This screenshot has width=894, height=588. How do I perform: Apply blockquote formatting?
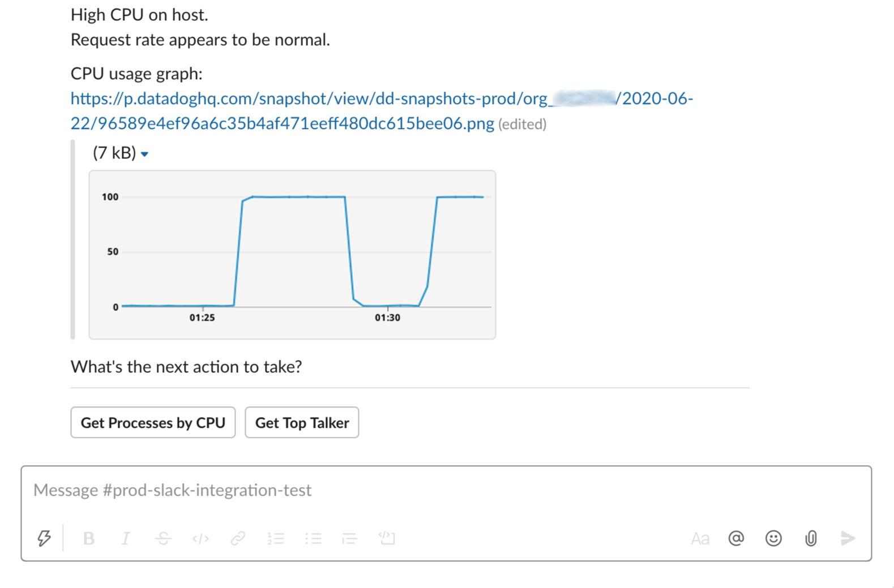tap(349, 538)
